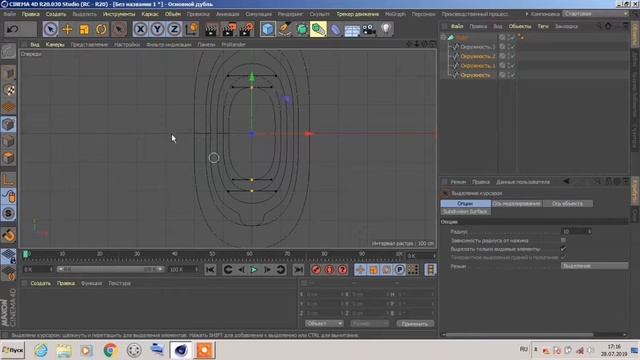Select the Scale tool icon
The height and width of the screenshot is (360, 640).
click(x=84, y=29)
